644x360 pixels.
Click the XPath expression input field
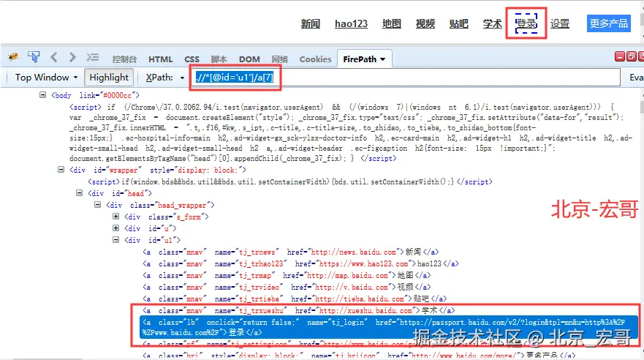tap(406, 78)
